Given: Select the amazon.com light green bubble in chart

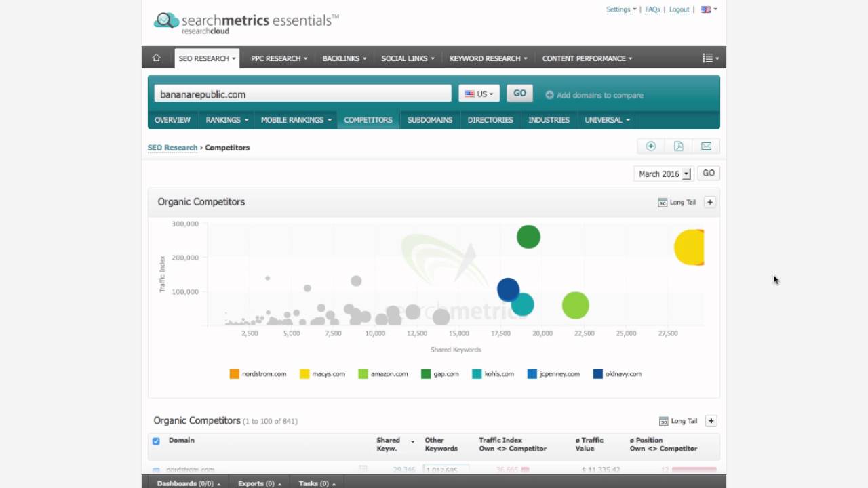Looking at the screenshot, I should coord(576,306).
